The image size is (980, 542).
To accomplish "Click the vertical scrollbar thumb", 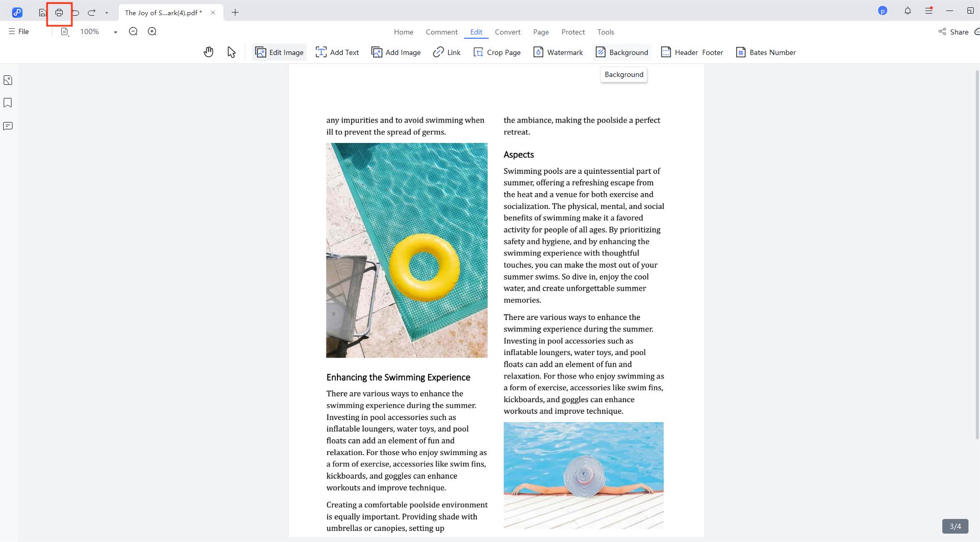I will point(977,255).
